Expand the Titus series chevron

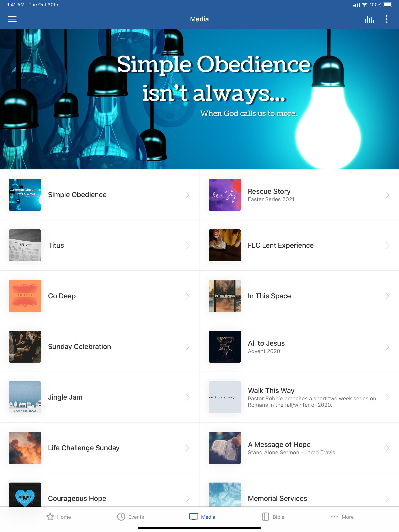coord(188,245)
